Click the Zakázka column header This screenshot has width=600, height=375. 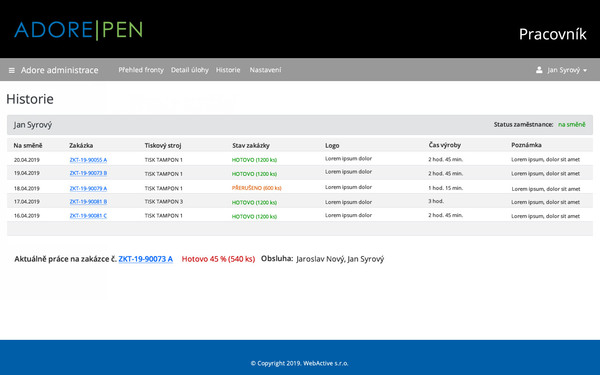coord(81,145)
